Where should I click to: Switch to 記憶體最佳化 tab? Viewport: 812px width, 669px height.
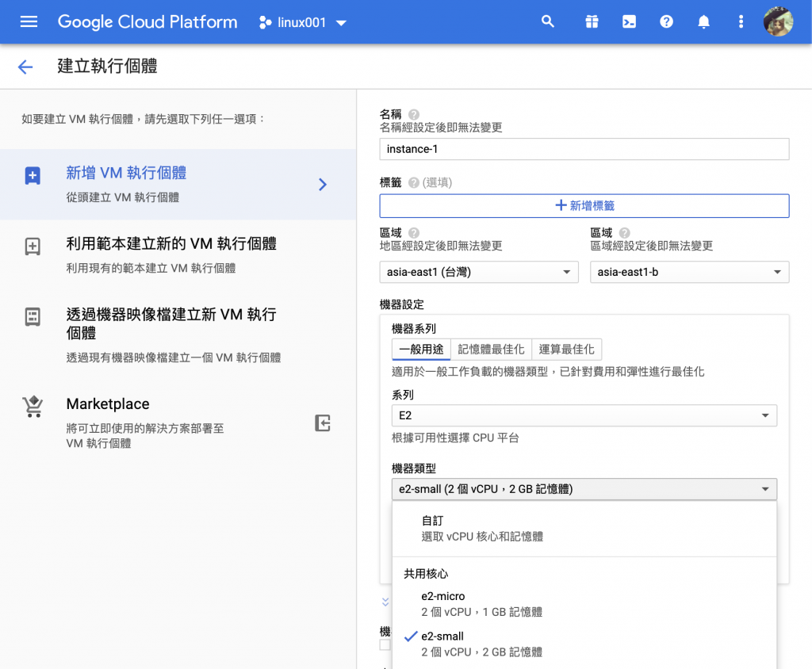[x=491, y=349]
